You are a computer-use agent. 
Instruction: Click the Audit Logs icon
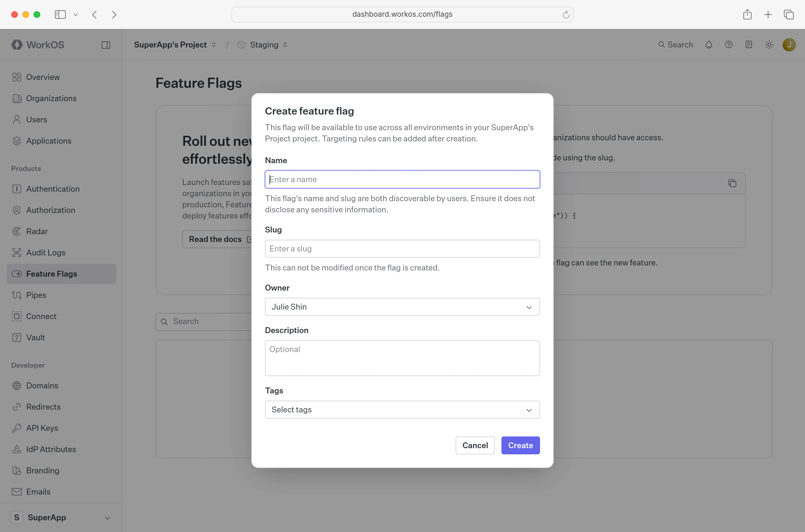coord(16,252)
